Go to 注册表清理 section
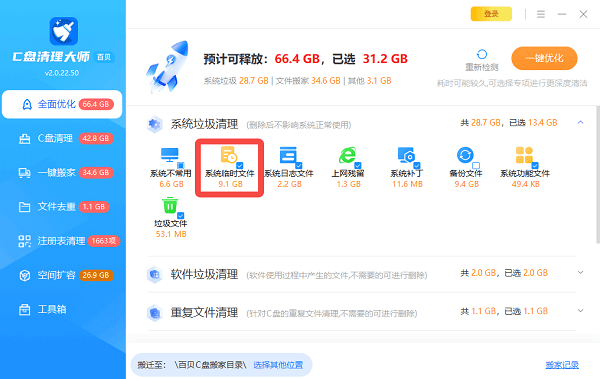Screen dimensions: 600x379 62,241
